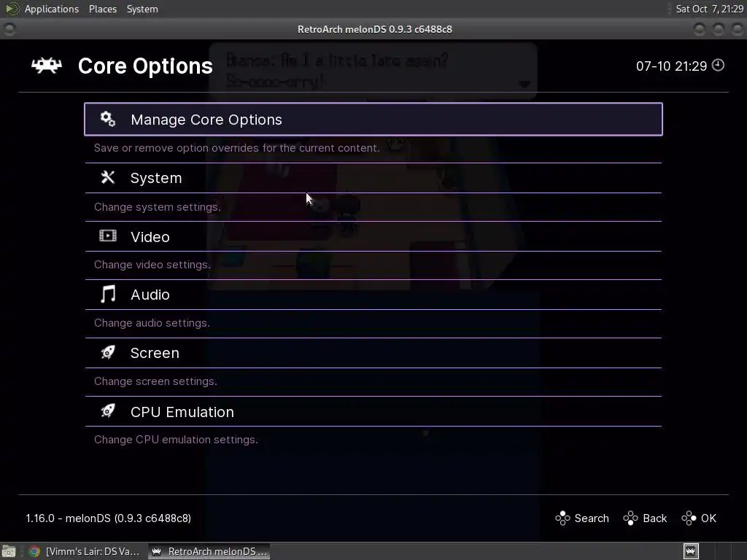Screen dimensions: 747x560
Task: Click 'Change audio settings.' description
Action: [x=152, y=323]
